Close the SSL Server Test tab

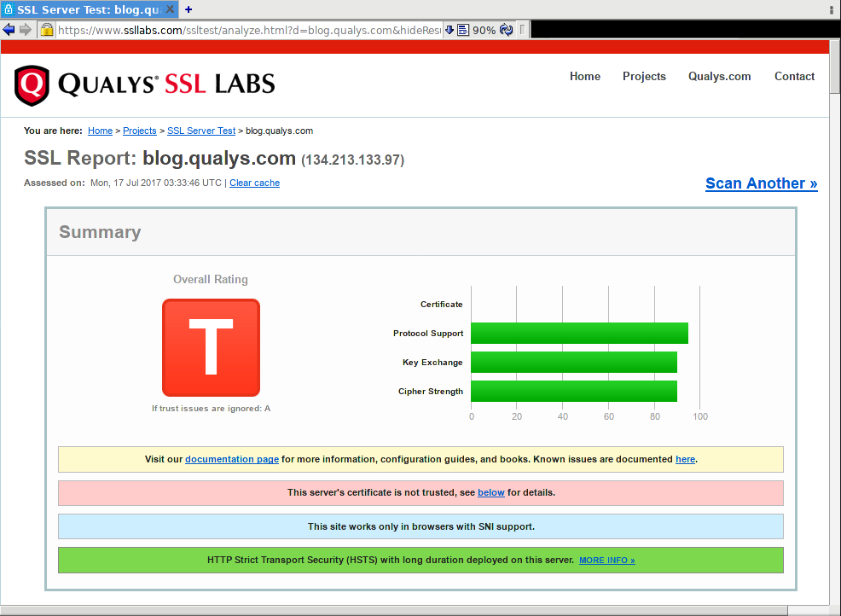pos(170,9)
